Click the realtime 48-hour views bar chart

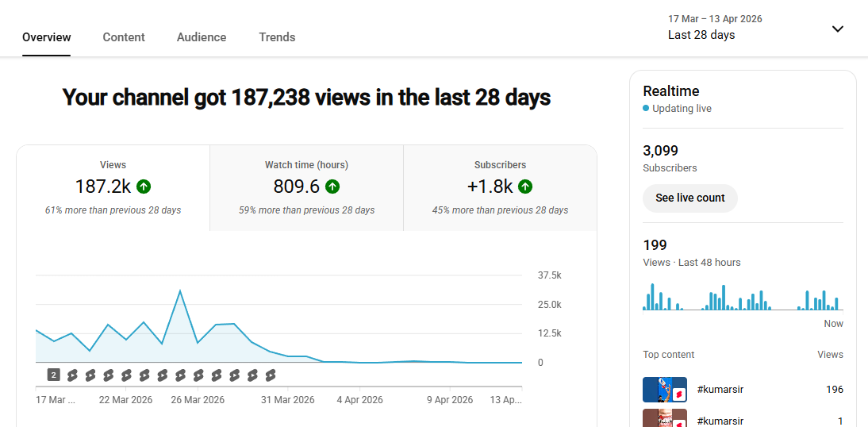[x=743, y=297]
